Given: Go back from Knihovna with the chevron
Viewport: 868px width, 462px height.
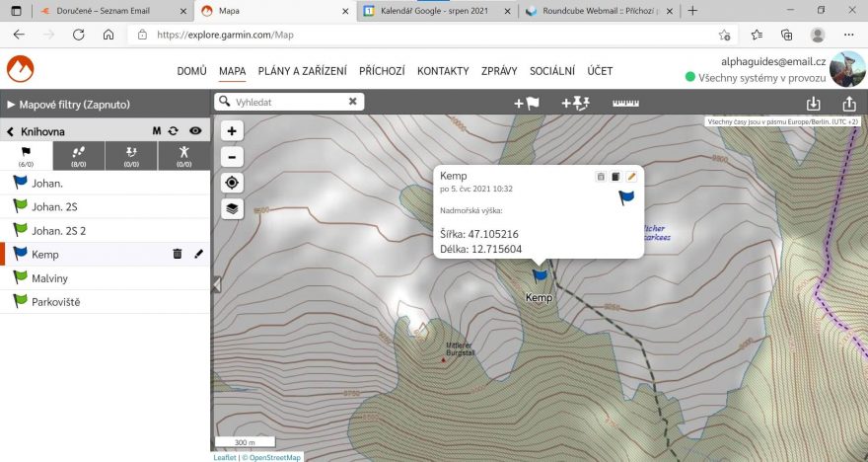Looking at the screenshot, I should tap(11, 130).
